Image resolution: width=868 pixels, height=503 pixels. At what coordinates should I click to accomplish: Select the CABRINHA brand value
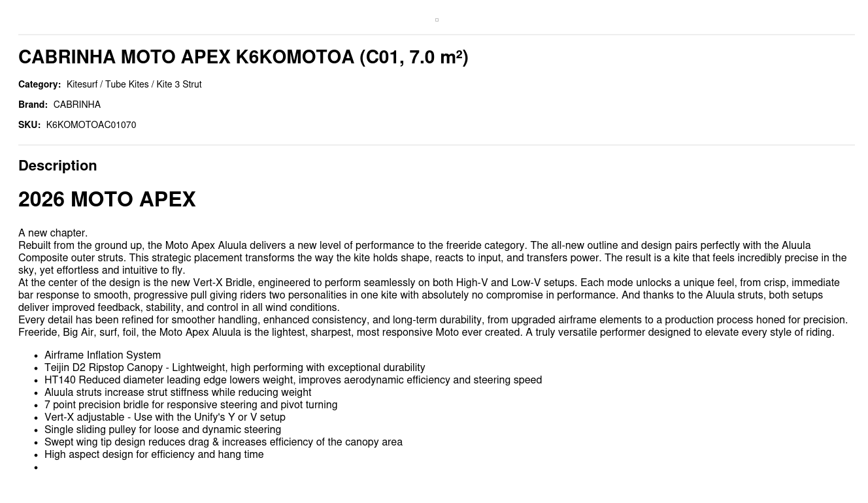click(x=77, y=105)
